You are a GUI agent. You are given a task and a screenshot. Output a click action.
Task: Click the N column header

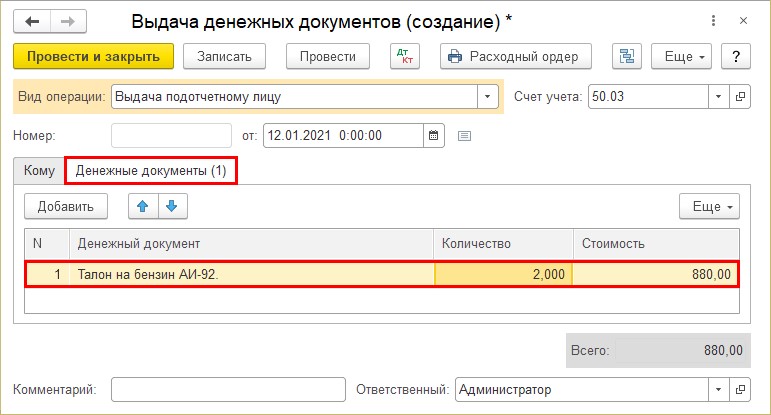pyautogui.click(x=47, y=243)
